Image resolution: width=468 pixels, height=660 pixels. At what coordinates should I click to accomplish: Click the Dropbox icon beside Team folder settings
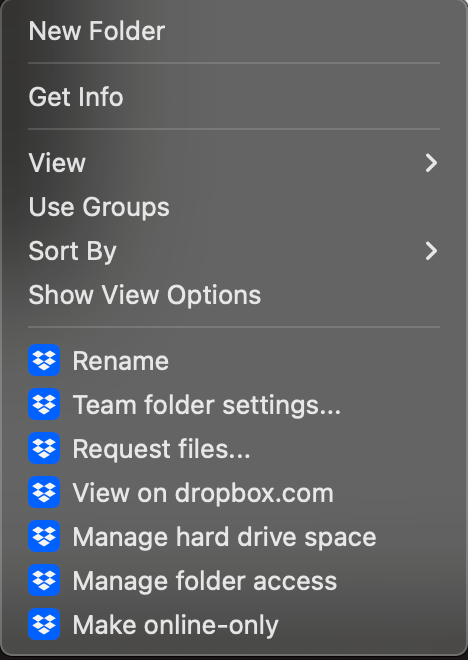44,404
